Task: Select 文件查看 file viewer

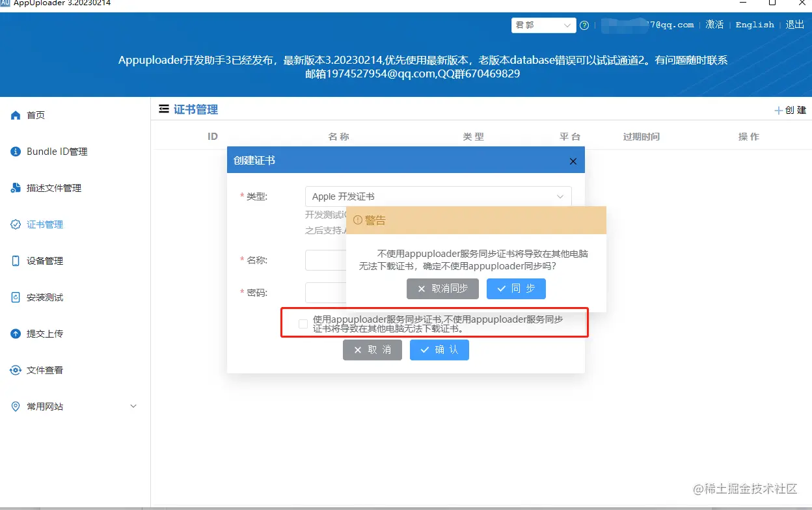Action: 46,369
